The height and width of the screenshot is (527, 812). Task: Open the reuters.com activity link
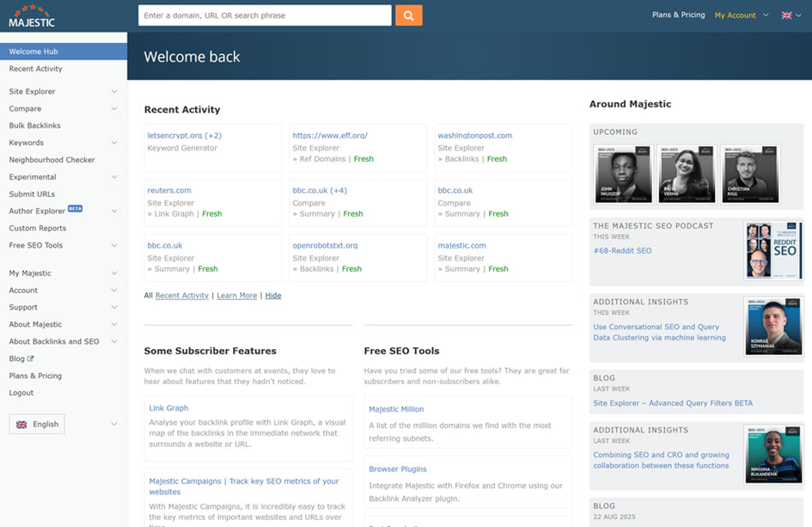tap(168, 191)
